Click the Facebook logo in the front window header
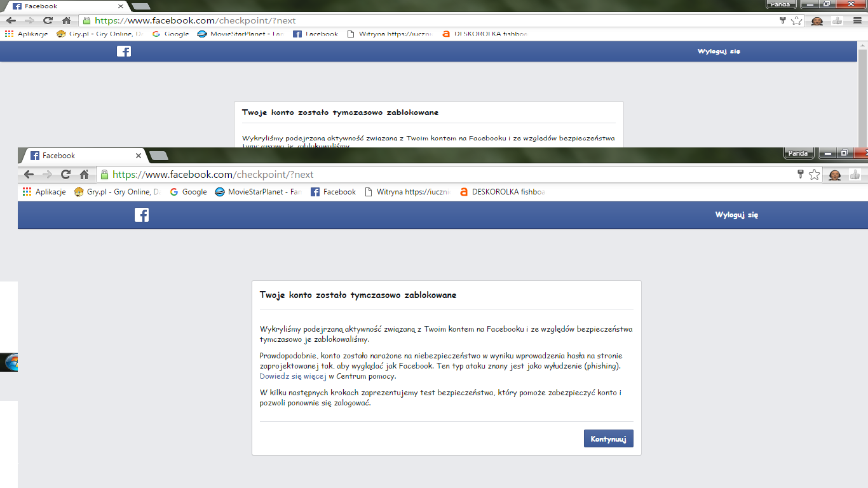The height and width of the screenshot is (488, 868). tap(142, 215)
